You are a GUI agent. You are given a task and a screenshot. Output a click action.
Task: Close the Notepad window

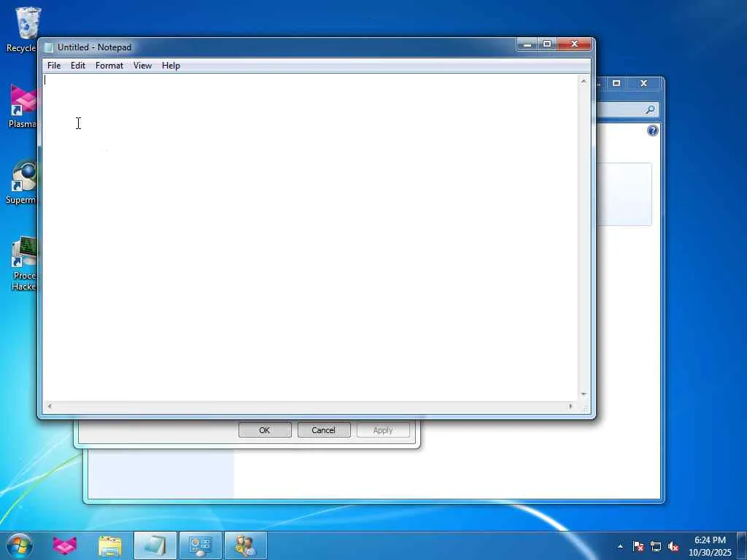click(574, 44)
